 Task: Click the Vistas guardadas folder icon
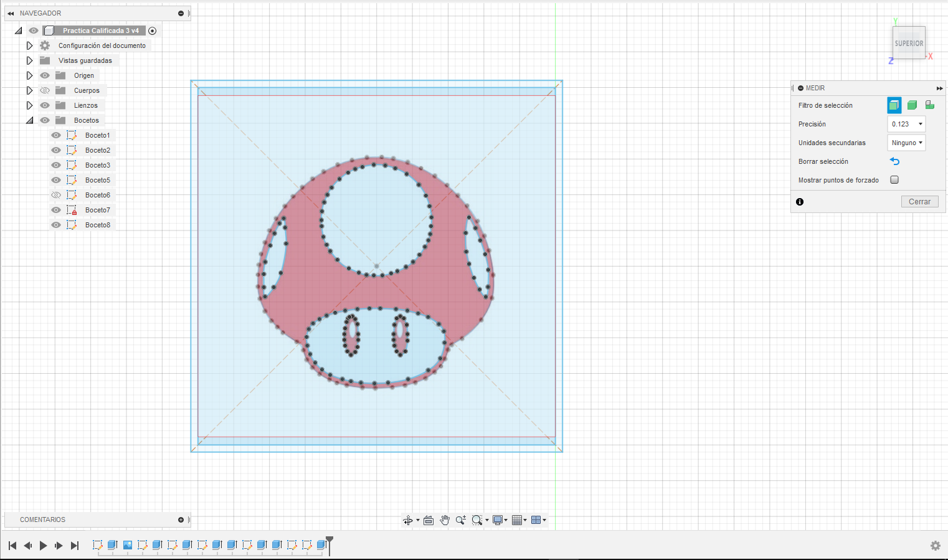click(45, 60)
